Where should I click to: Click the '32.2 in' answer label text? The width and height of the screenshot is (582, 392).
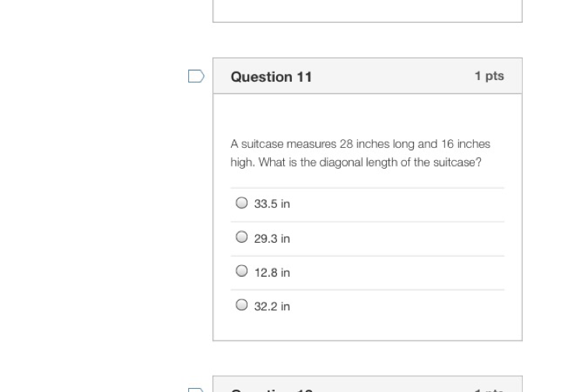point(272,306)
